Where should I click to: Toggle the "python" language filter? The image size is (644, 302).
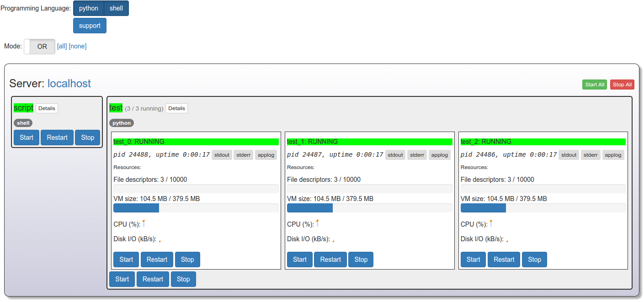coord(88,8)
